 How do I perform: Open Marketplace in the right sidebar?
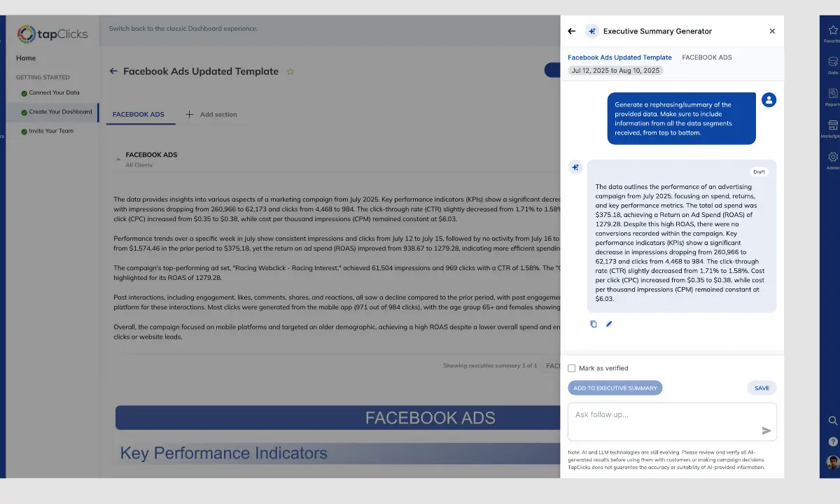tap(832, 129)
